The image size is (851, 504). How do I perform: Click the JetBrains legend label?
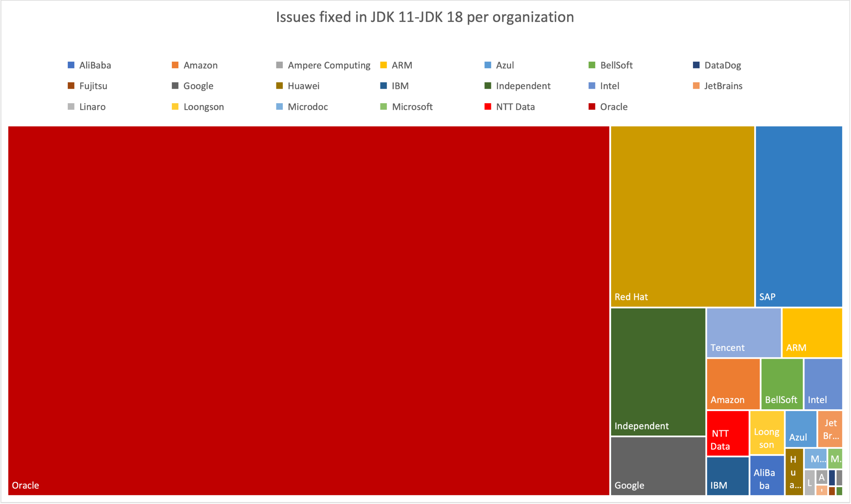(x=724, y=86)
